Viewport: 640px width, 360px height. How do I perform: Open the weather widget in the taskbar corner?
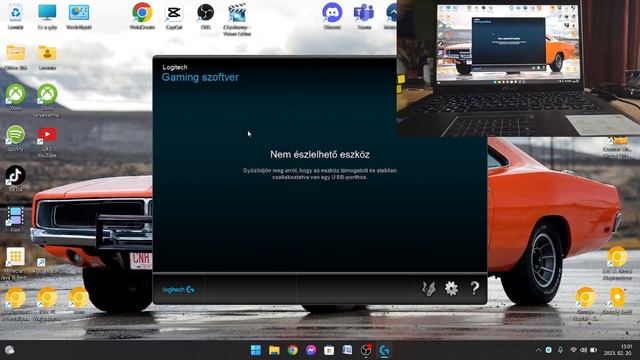pyautogui.click(x=10, y=350)
